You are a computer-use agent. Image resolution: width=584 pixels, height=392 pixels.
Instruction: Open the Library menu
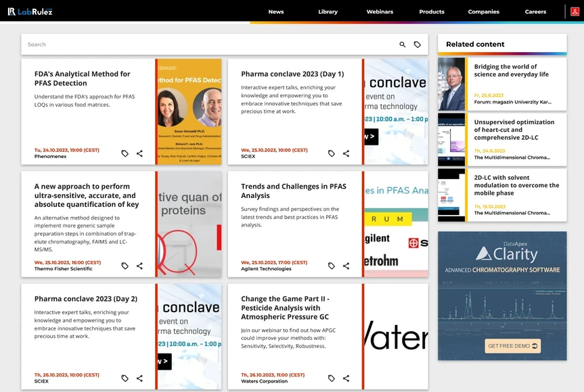pos(328,11)
